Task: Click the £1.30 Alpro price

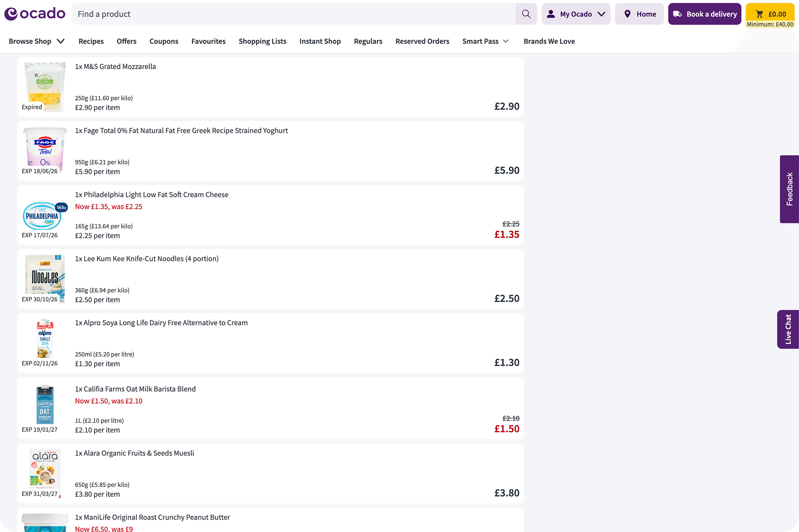Action: (507, 363)
